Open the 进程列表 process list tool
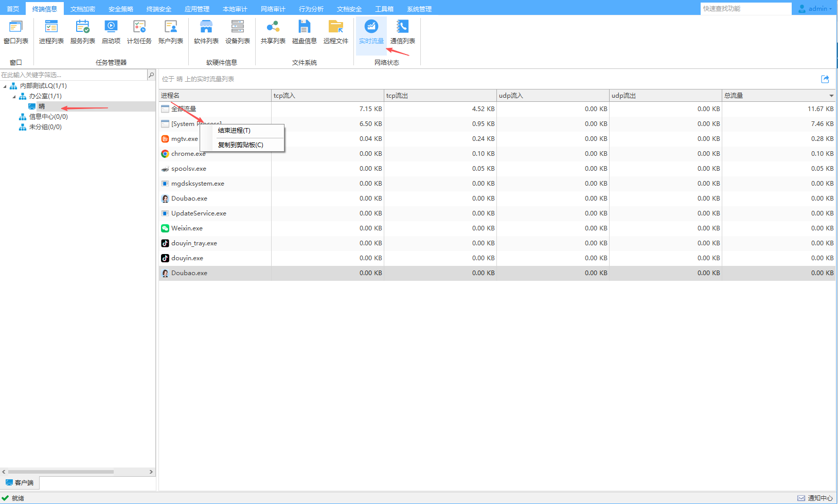 (x=51, y=32)
